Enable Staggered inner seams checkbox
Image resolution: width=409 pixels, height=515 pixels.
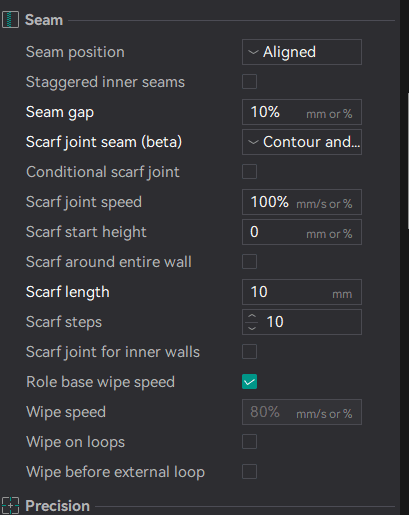coord(249,82)
